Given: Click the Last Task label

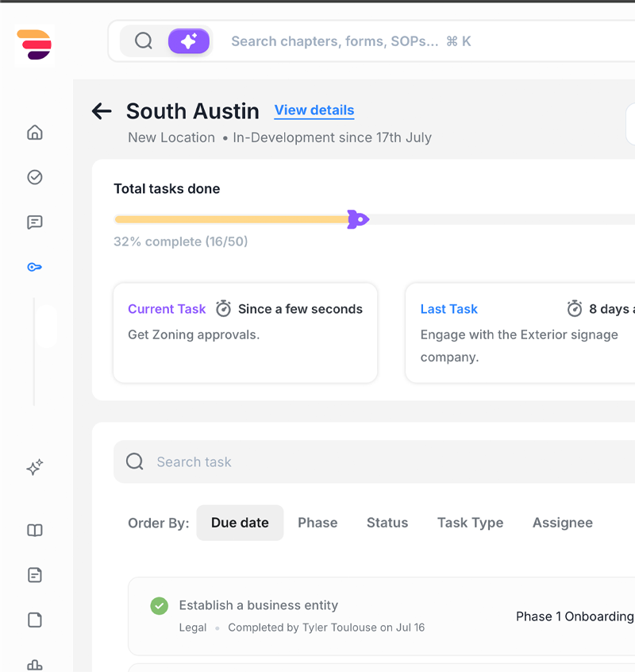Looking at the screenshot, I should pos(448,308).
